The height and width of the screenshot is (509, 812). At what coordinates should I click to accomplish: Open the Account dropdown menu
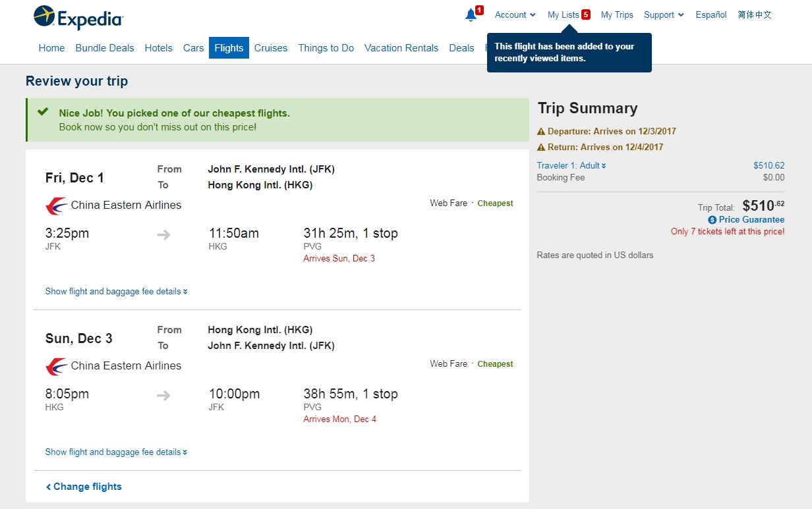pos(515,14)
